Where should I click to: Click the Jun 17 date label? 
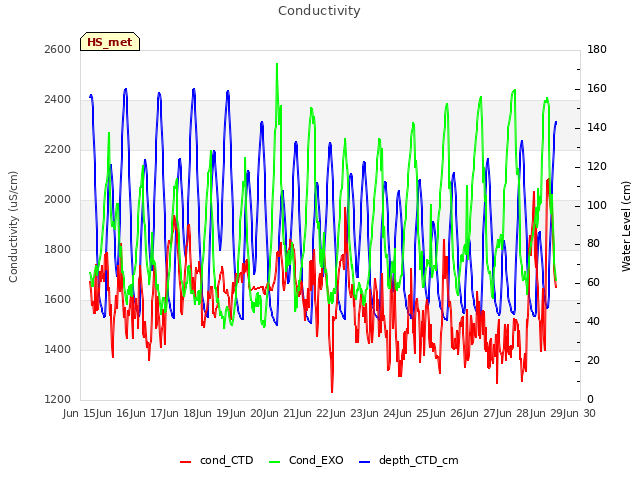[x=147, y=413]
